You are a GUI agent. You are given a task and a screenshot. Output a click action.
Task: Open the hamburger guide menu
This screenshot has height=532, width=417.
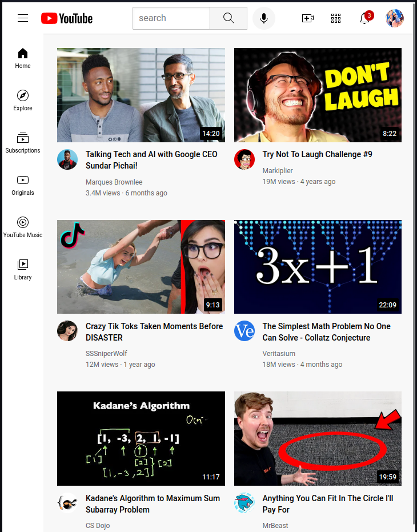[23, 18]
